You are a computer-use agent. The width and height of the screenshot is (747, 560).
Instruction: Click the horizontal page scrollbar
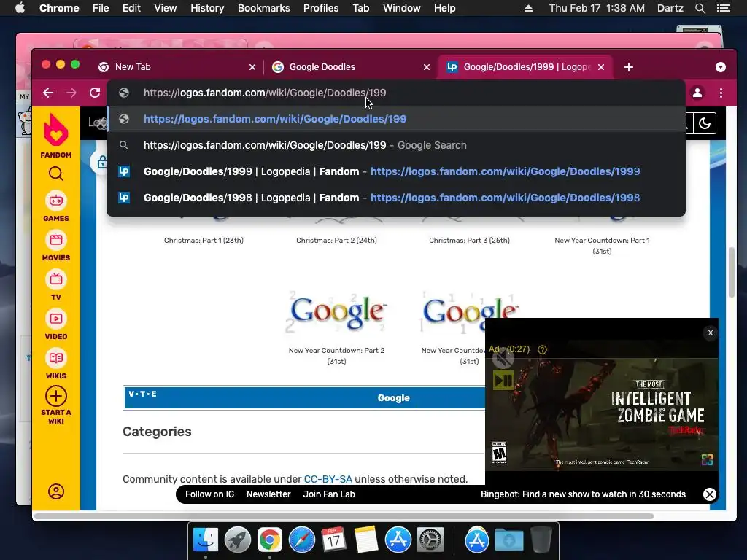click(x=344, y=516)
